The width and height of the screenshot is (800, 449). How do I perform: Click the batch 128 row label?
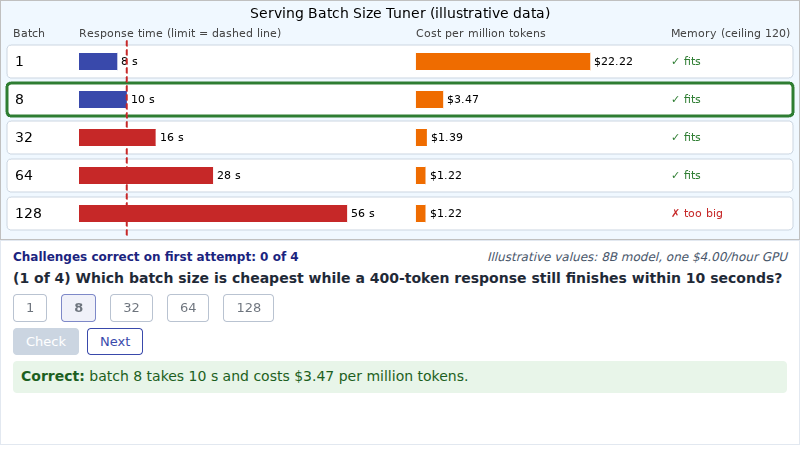(29, 213)
